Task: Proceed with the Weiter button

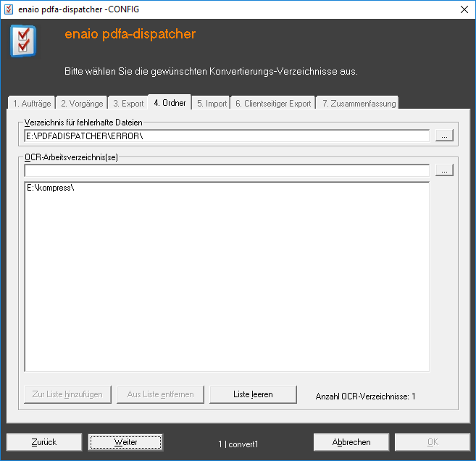Action: pos(125,442)
